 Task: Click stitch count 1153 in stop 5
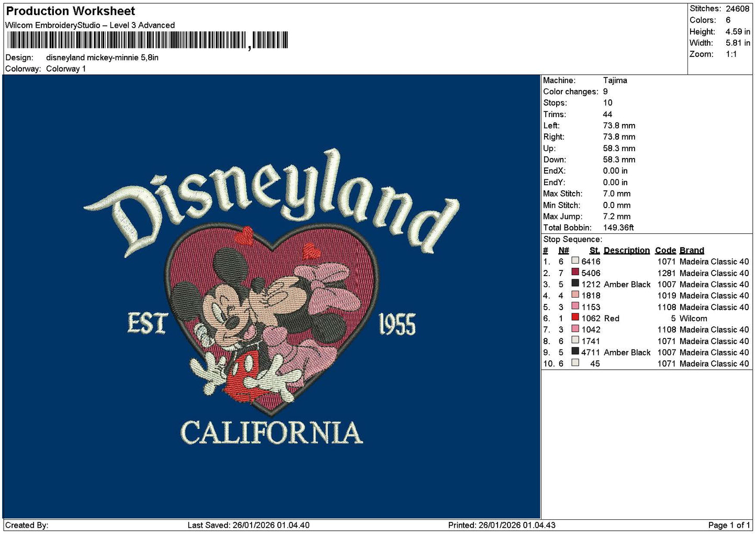(591, 307)
